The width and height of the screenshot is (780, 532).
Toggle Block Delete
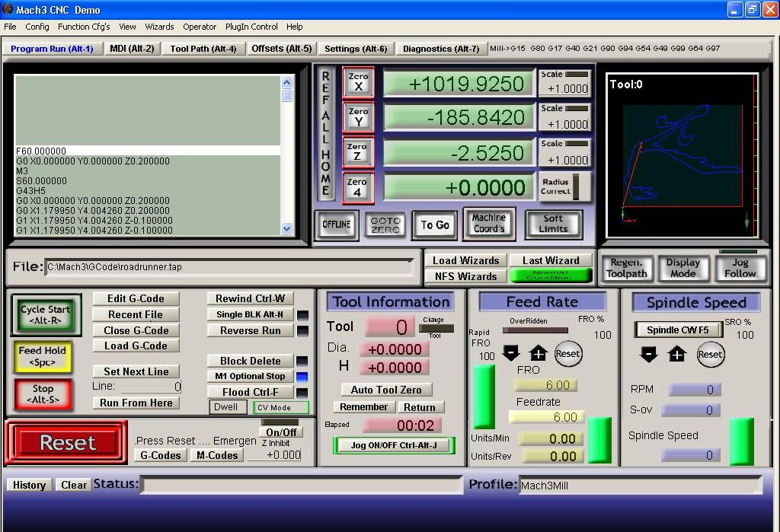point(250,361)
